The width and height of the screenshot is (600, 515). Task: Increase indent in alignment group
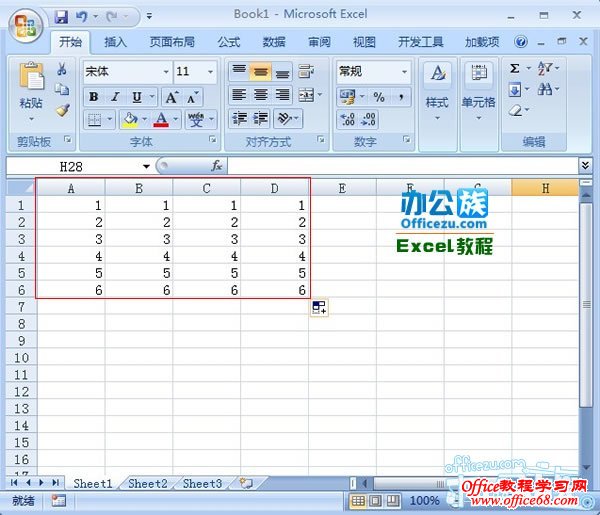261,119
